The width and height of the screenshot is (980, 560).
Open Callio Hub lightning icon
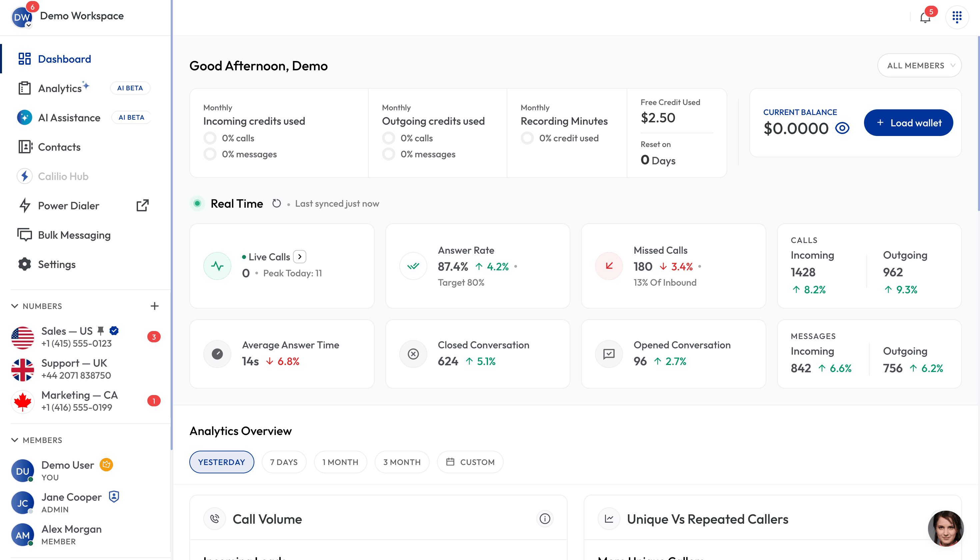(25, 176)
